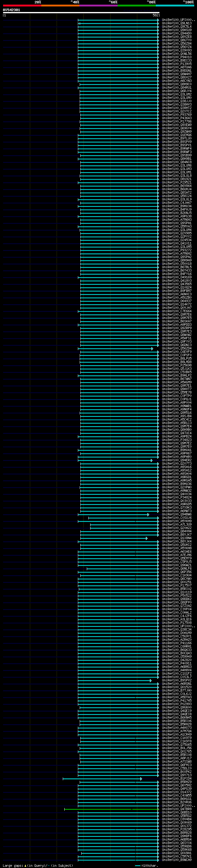Select hit label UniRef100_Q6BD10
The height and width of the screenshot is (868, 197).
(177, 812)
